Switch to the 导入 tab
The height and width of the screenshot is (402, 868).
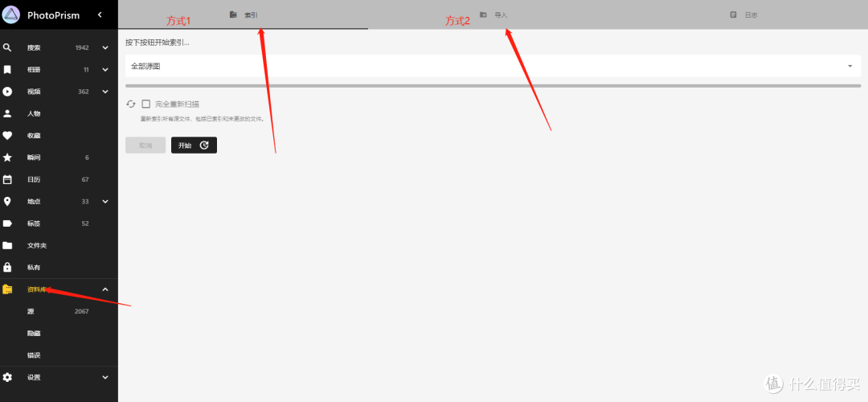[x=493, y=15]
